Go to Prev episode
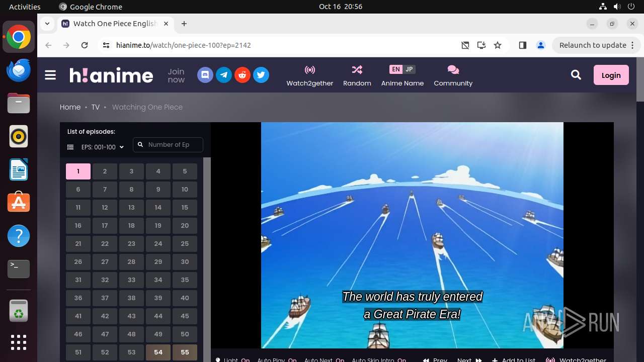Image resolution: width=644 pixels, height=362 pixels. (x=435, y=360)
